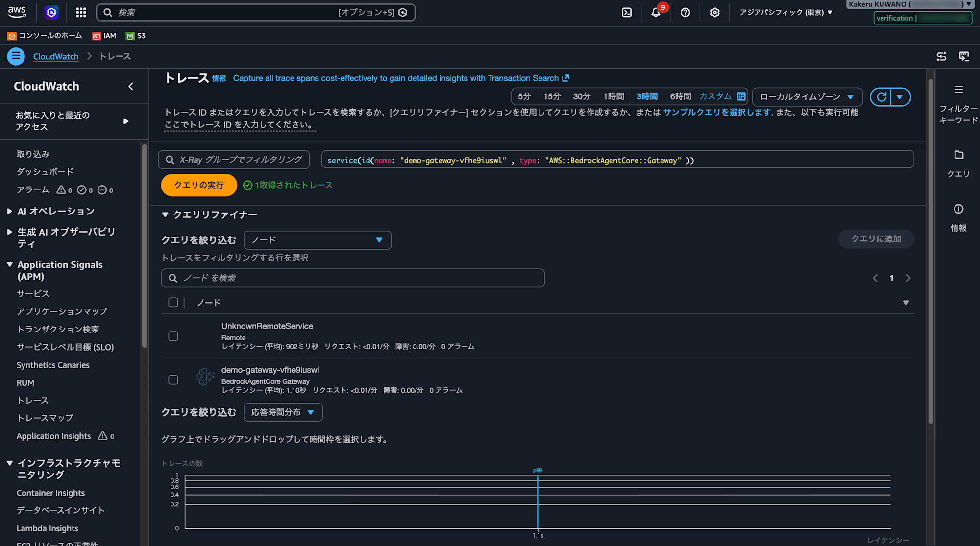Click the Application Insights alarm triangle icon
This screenshot has width=980, height=546.
pos(103,436)
